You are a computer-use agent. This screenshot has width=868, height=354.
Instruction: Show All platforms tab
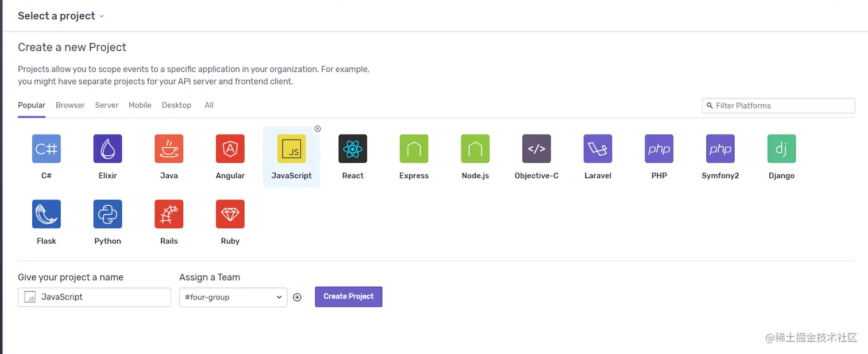[x=209, y=105]
